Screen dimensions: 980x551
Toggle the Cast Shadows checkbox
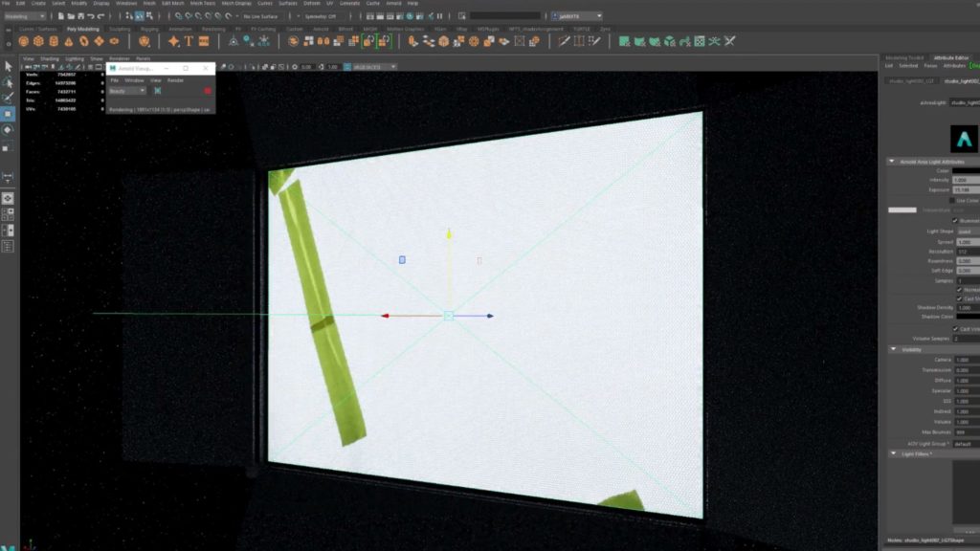959,298
